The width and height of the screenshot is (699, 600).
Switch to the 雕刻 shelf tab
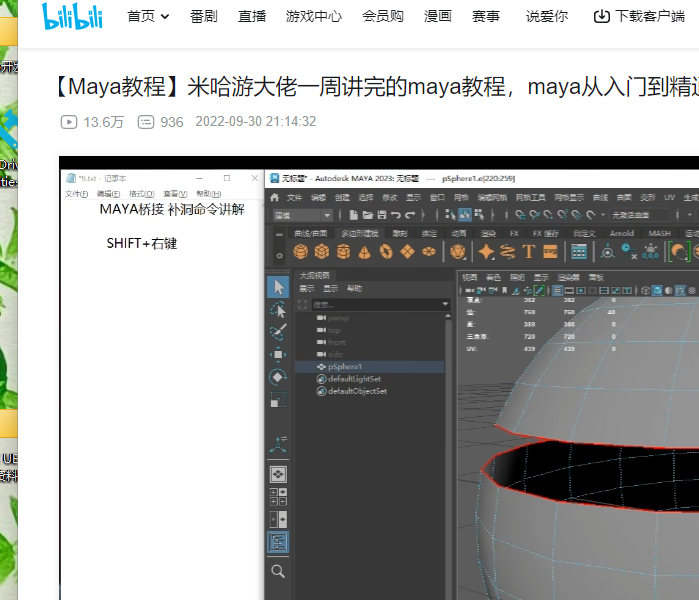pos(400,233)
